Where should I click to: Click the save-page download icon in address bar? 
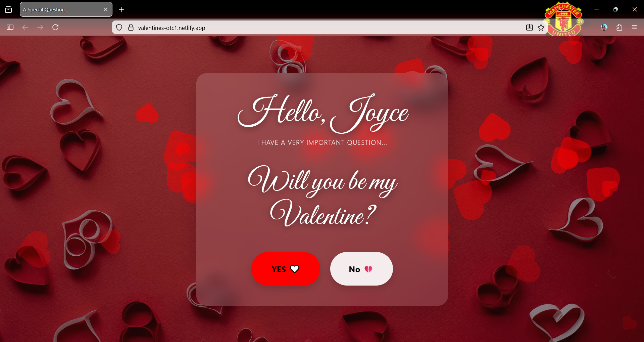click(x=529, y=27)
